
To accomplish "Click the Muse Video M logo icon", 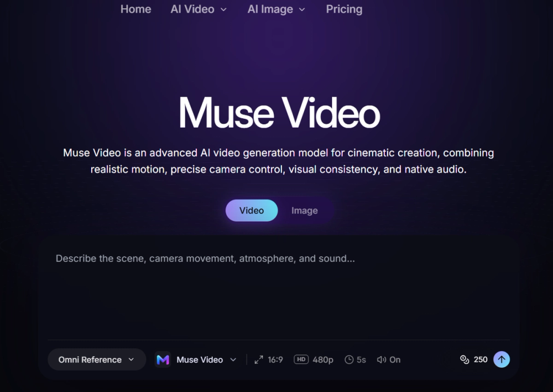I will pyautogui.click(x=163, y=359).
